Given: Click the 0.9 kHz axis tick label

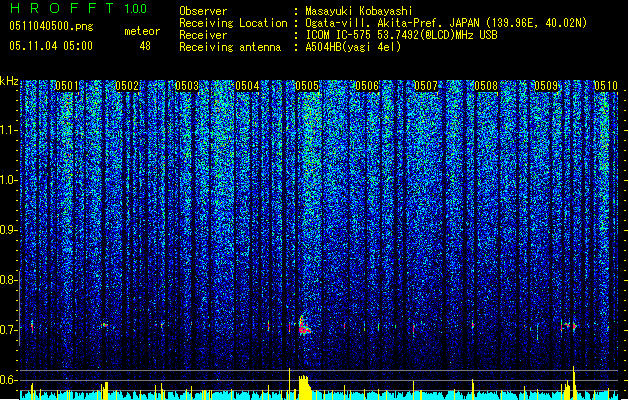Looking at the screenshot, I should point(8,230).
